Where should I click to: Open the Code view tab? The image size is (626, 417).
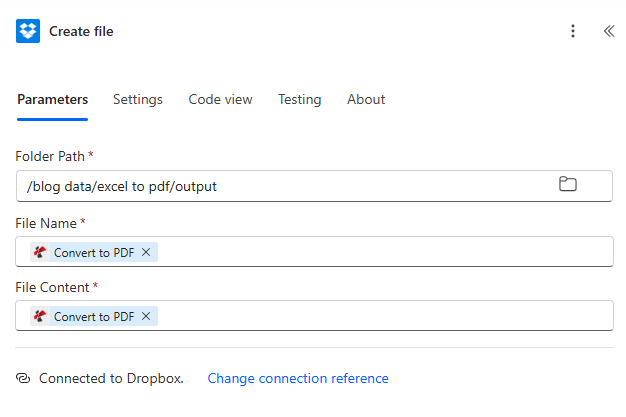[x=220, y=100]
